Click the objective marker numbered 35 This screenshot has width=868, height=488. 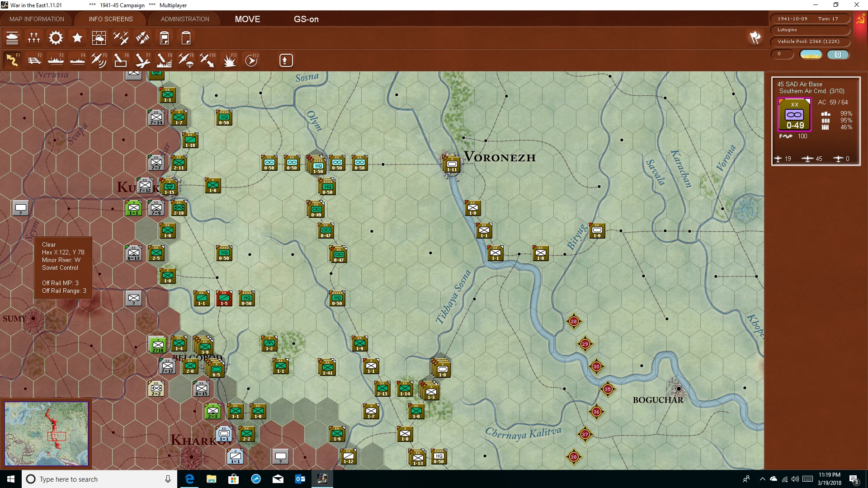[x=608, y=389]
